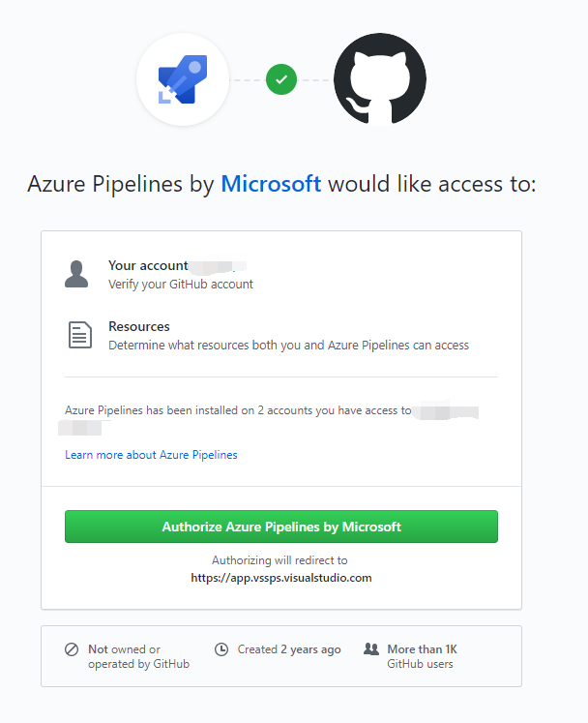Click the Determine what resources description
Image resolution: width=588 pixels, height=723 pixels.
[288, 345]
